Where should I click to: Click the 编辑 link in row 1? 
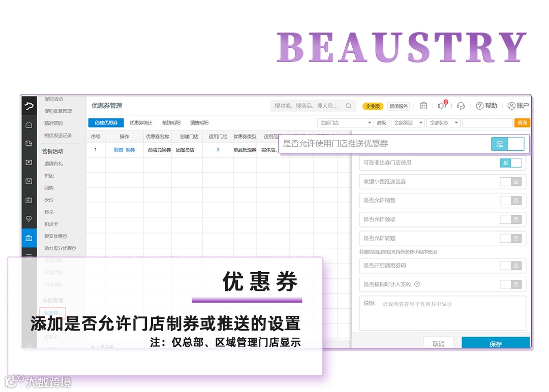[x=118, y=150]
